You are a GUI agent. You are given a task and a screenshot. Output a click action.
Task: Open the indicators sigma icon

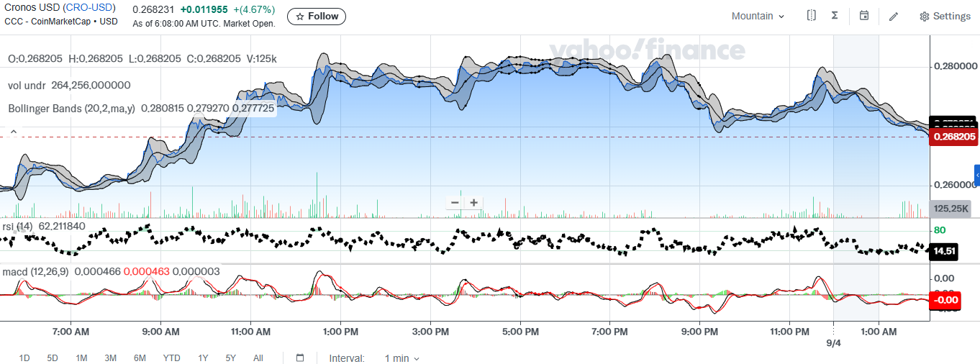click(835, 16)
